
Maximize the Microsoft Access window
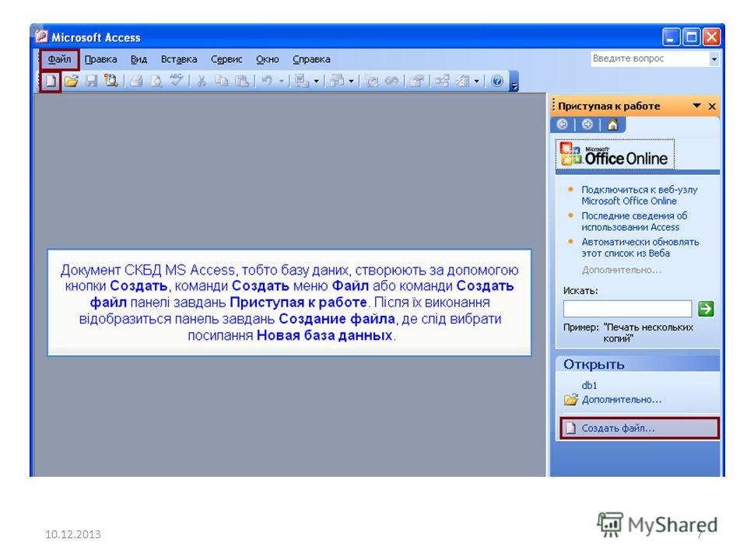691,37
